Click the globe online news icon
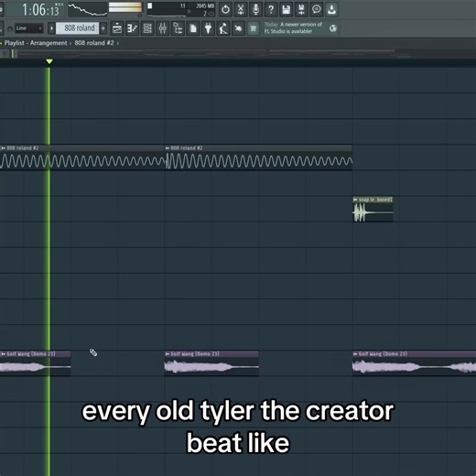The width and height of the screenshot is (476, 476). pos(333,28)
